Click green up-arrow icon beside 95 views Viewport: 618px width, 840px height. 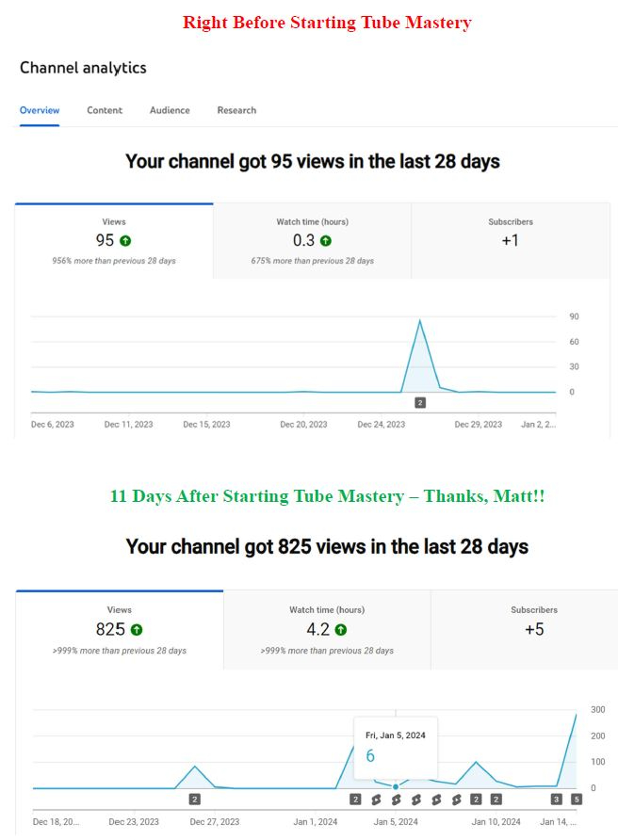(x=125, y=241)
